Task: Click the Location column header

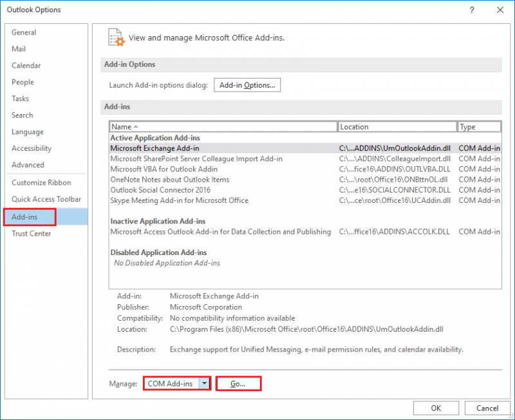Action: pos(397,126)
